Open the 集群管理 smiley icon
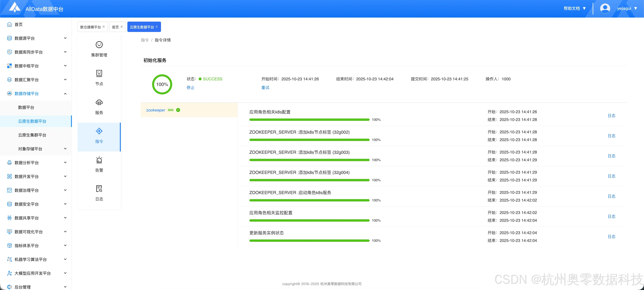 pyautogui.click(x=99, y=45)
